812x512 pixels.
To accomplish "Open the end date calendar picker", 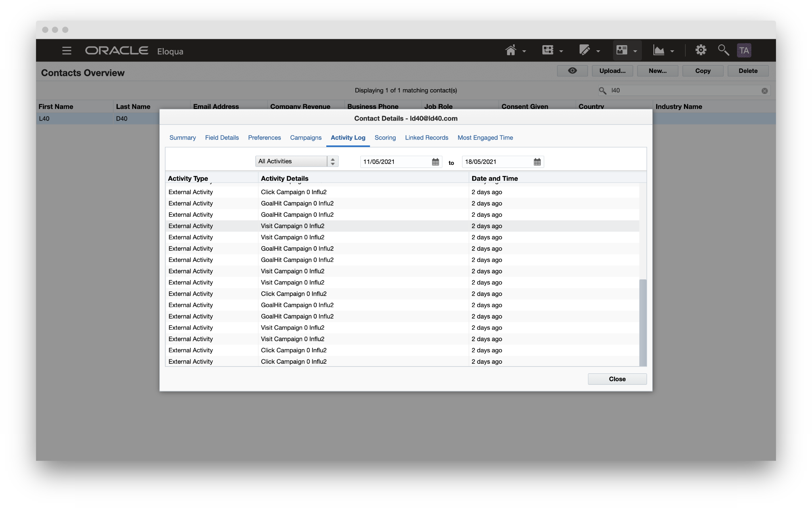I will (537, 162).
